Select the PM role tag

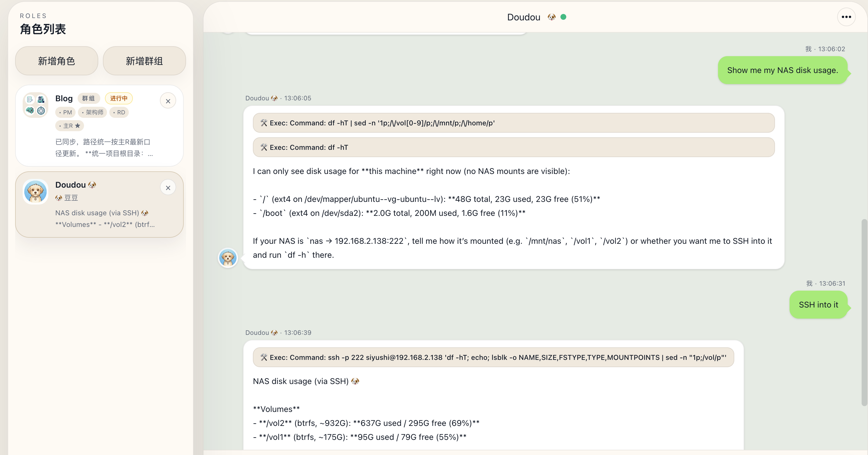(65, 112)
